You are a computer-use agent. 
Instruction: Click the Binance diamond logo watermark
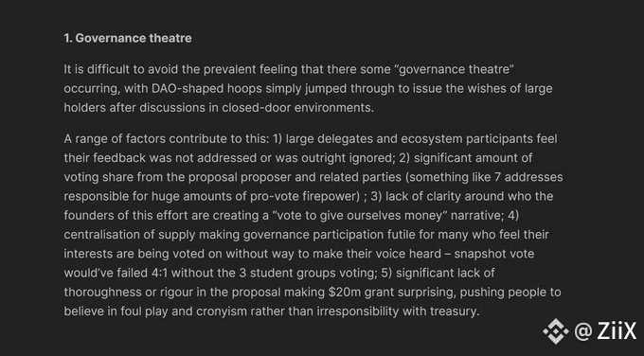point(556,331)
